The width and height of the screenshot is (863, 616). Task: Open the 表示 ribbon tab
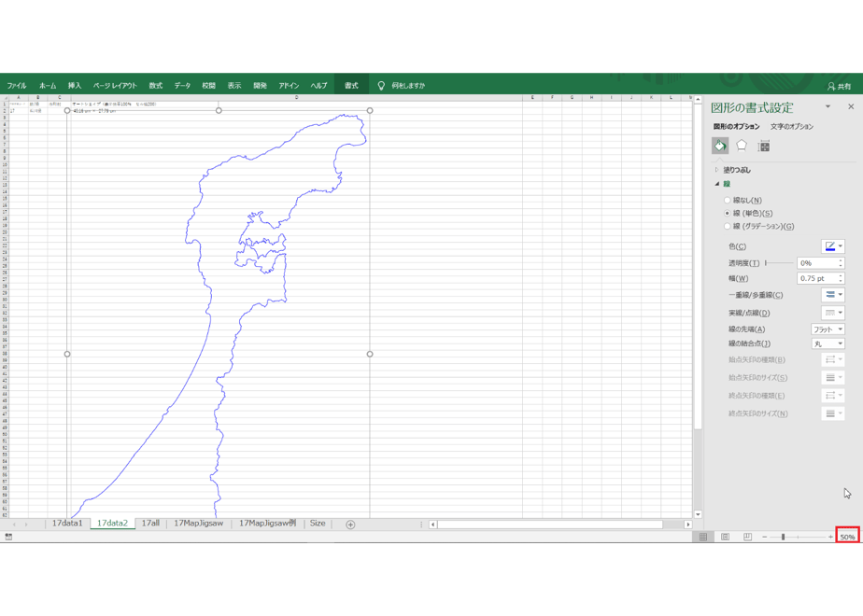point(234,86)
